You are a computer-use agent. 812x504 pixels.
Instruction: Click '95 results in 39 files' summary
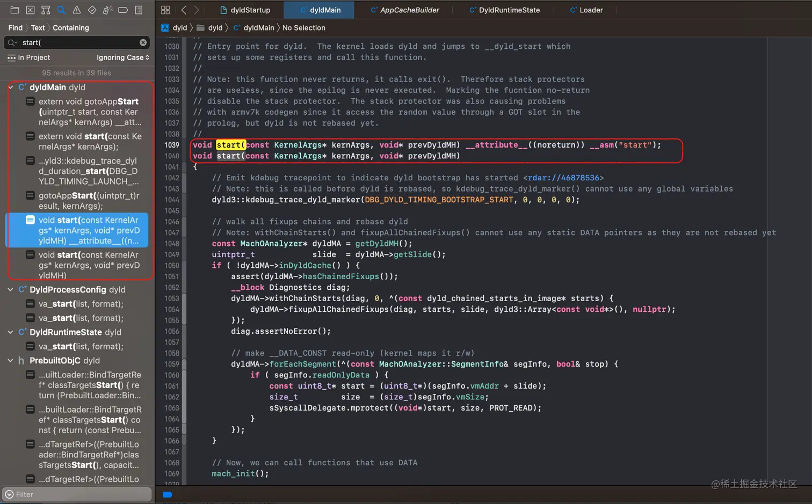(x=77, y=73)
